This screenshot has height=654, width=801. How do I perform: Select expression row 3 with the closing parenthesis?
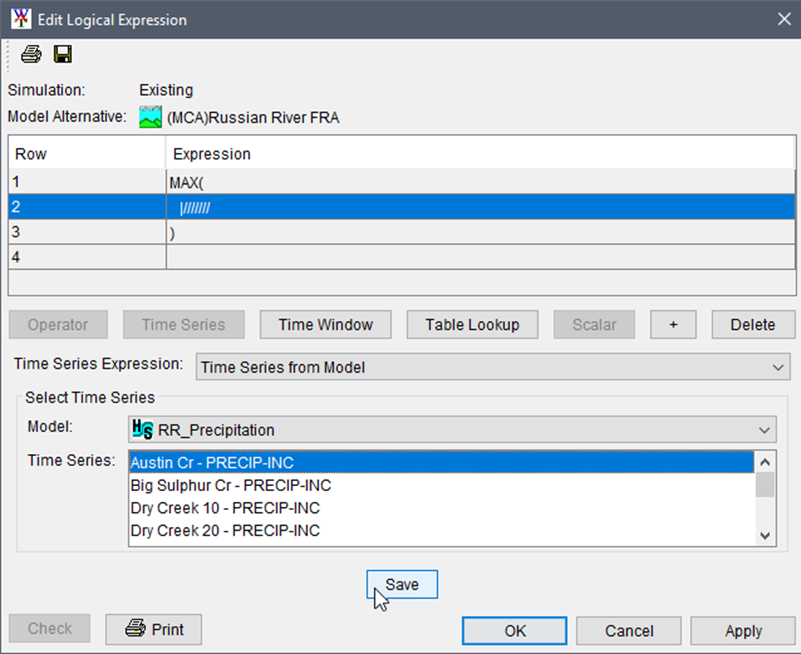click(x=300, y=232)
